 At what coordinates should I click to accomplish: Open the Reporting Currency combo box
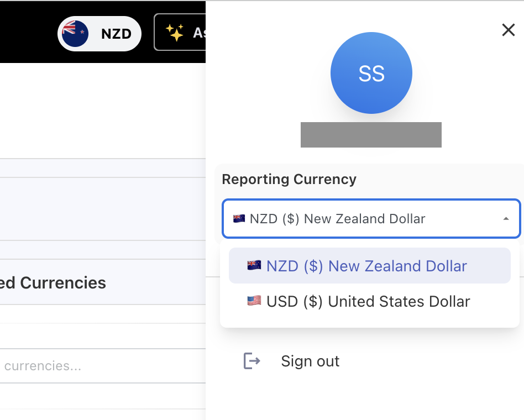pyautogui.click(x=370, y=218)
